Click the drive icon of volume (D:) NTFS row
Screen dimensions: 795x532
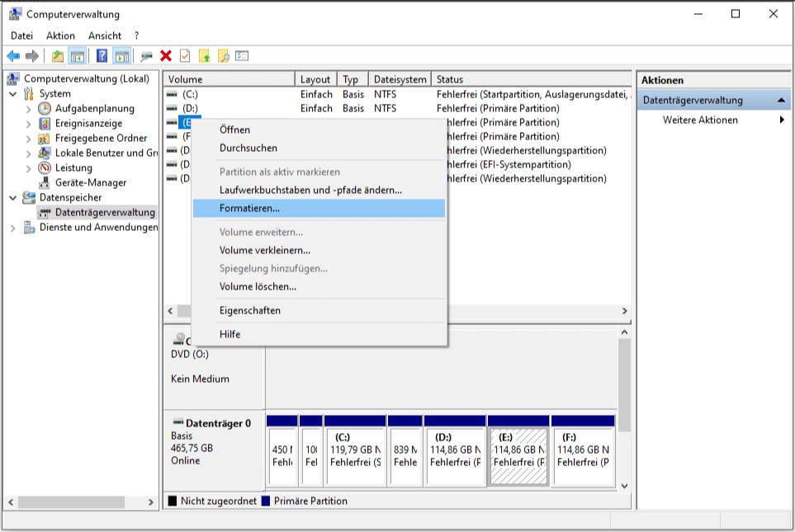coord(173,108)
